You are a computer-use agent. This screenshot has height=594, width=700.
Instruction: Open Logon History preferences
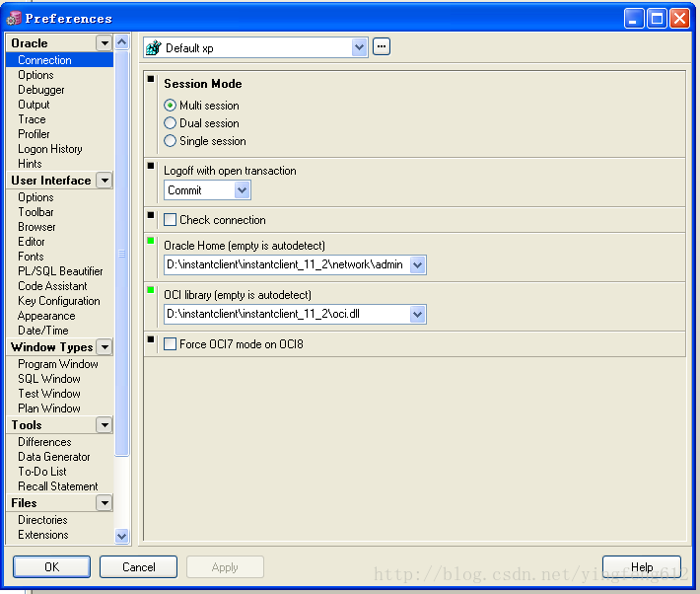click(x=50, y=149)
